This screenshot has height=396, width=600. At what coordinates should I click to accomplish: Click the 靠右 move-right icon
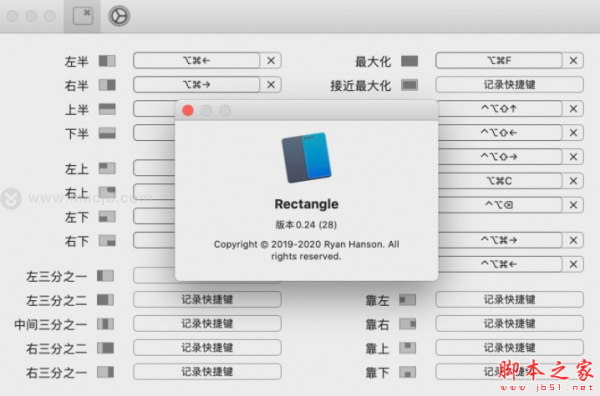408,324
